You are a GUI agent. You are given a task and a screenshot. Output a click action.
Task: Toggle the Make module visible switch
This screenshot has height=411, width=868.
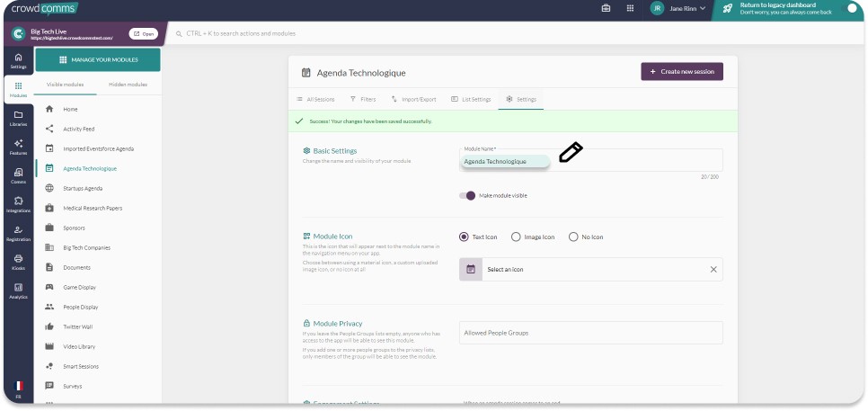[467, 195]
